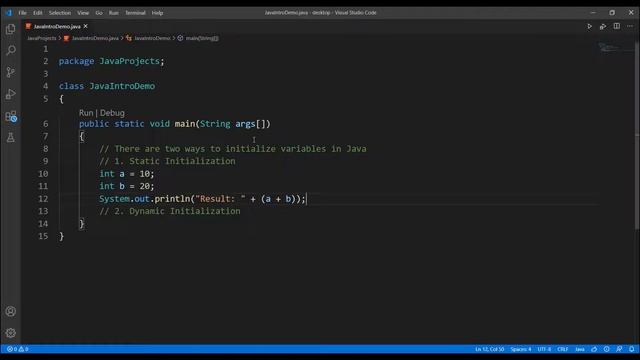Split the editor to the right
Screen dimensions: 640x360
(x=617, y=27)
